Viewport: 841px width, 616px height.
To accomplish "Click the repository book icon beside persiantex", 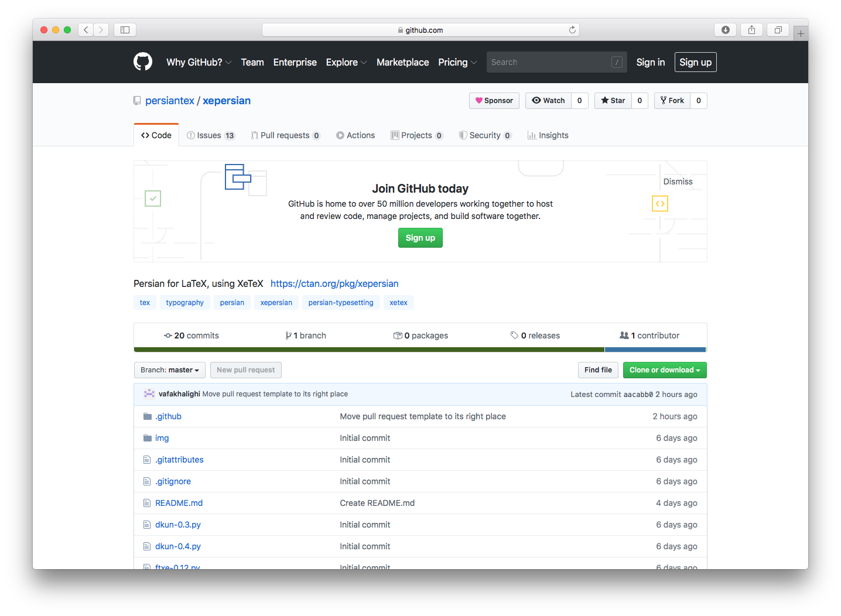I will coord(137,101).
